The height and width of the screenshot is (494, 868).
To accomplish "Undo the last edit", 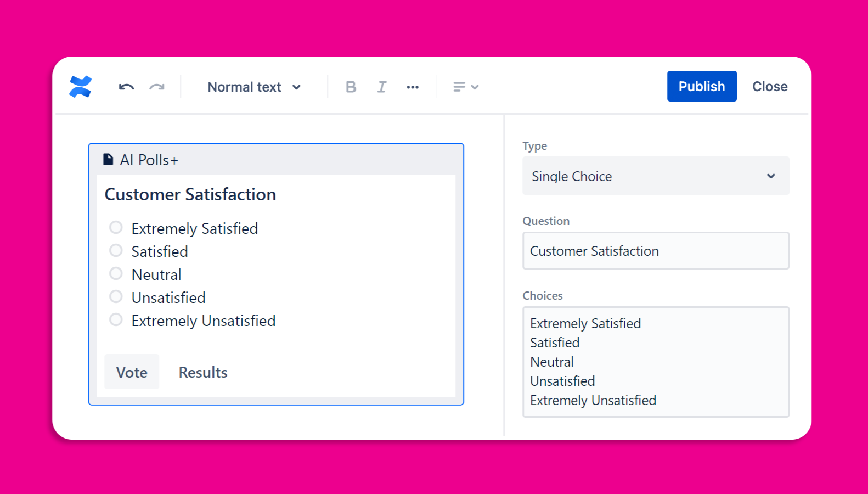I will (x=127, y=87).
